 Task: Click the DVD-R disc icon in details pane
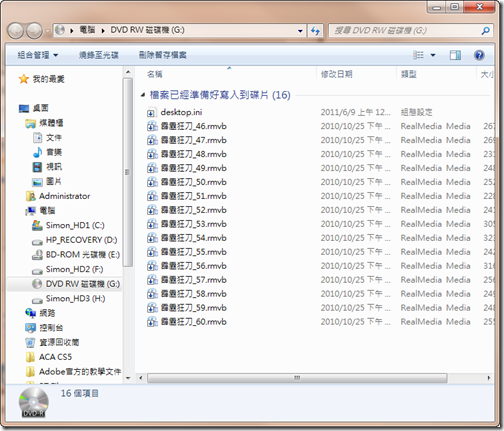(x=34, y=402)
